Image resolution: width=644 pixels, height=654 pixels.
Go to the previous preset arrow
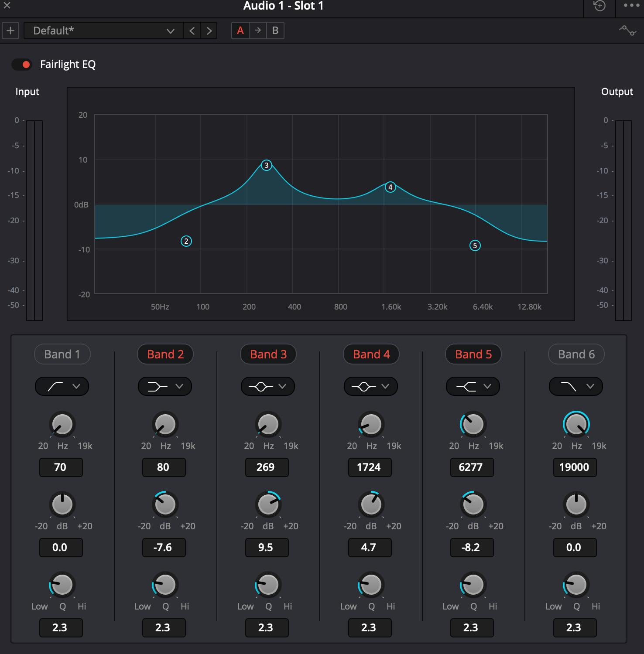pyautogui.click(x=192, y=31)
